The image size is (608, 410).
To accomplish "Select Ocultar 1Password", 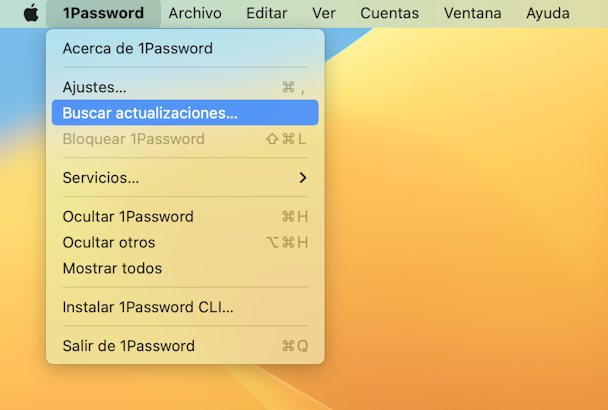I will click(x=185, y=216).
